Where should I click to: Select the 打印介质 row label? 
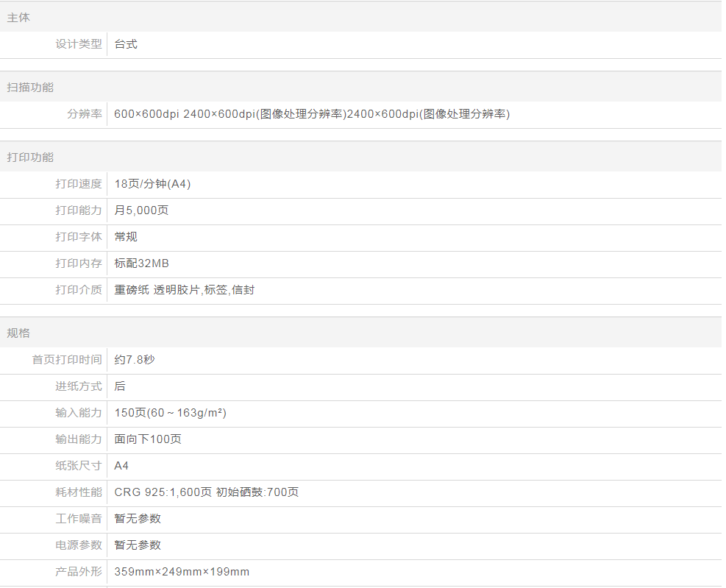point(79,290)
